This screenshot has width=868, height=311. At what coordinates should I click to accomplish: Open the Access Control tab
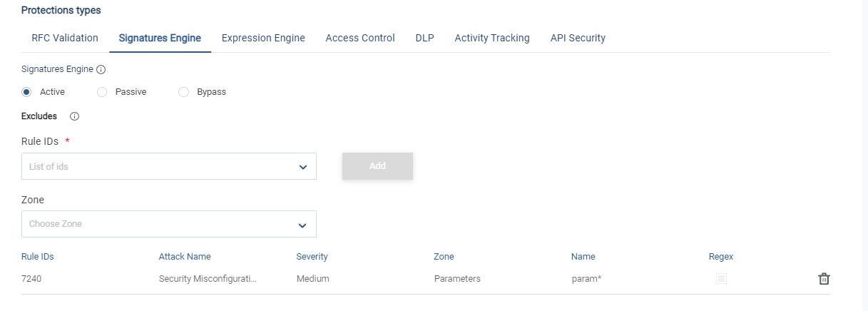360,39
